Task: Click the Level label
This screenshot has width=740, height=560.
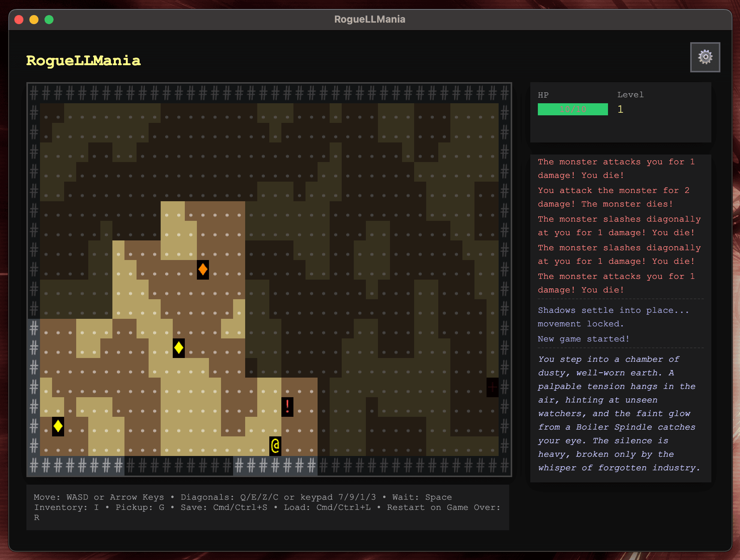Action: [630, 95]
